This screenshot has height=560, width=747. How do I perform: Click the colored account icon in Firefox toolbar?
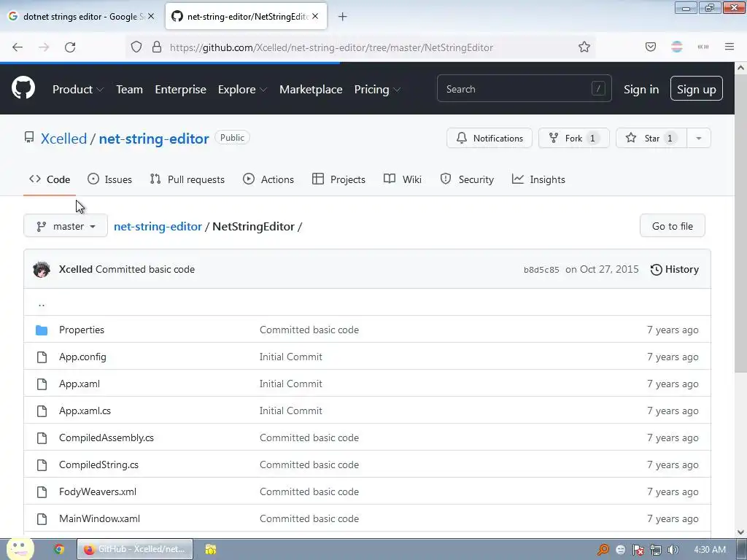676,47
